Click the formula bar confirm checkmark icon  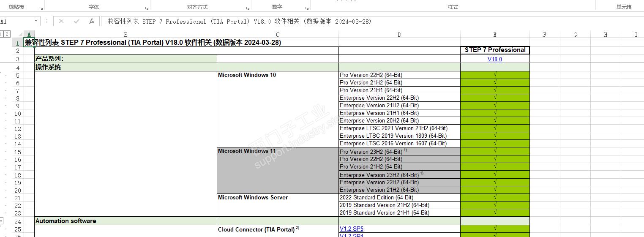click(76, 21)
